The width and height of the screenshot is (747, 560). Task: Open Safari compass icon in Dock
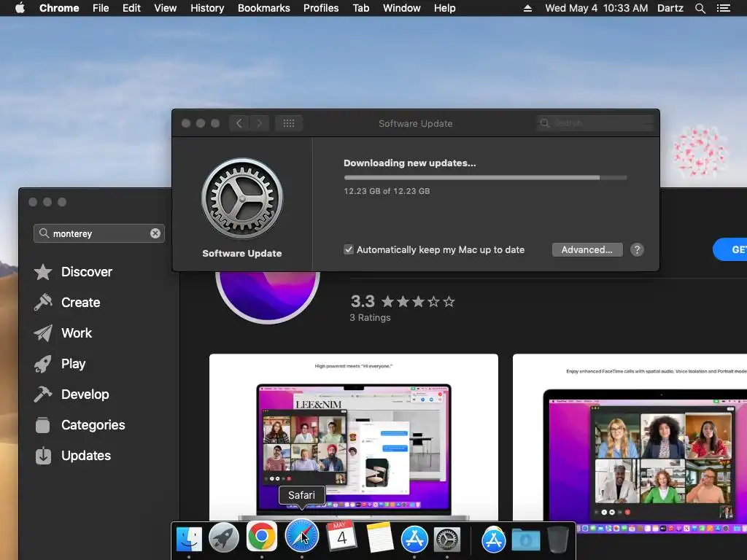[301, 536]
